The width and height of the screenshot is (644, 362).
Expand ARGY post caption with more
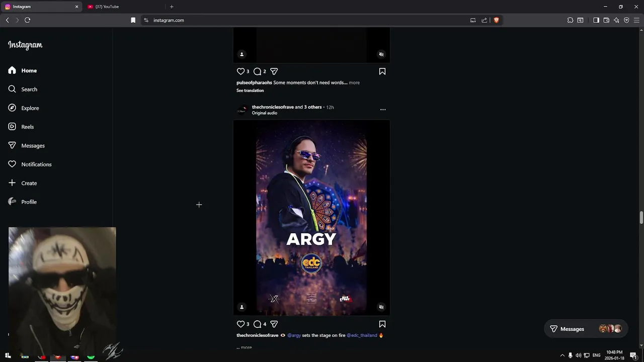246,347
